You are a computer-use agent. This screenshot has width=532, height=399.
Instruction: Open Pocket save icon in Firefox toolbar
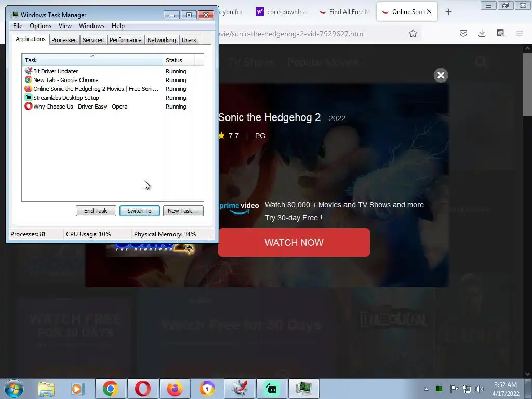click(463, 33)
